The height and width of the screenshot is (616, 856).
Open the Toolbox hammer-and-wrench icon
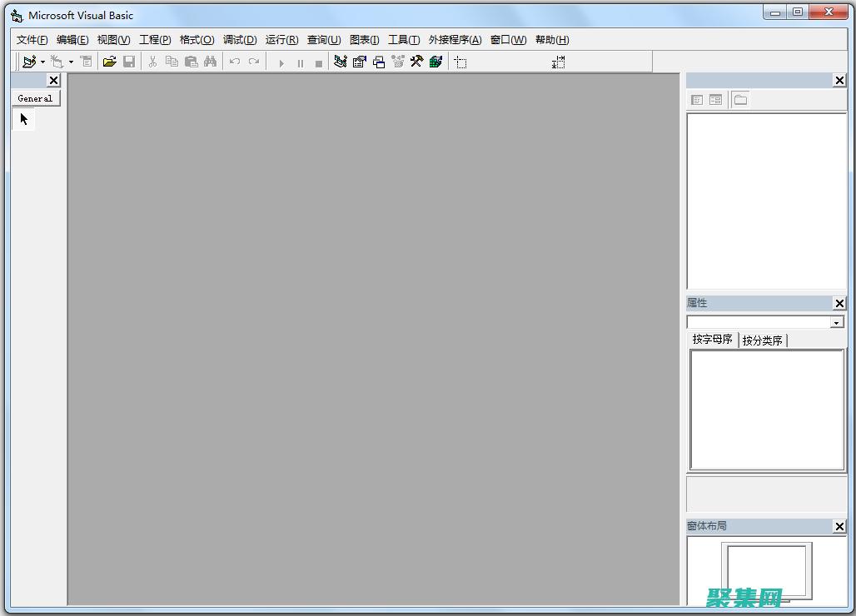click(x=416, y=62)
